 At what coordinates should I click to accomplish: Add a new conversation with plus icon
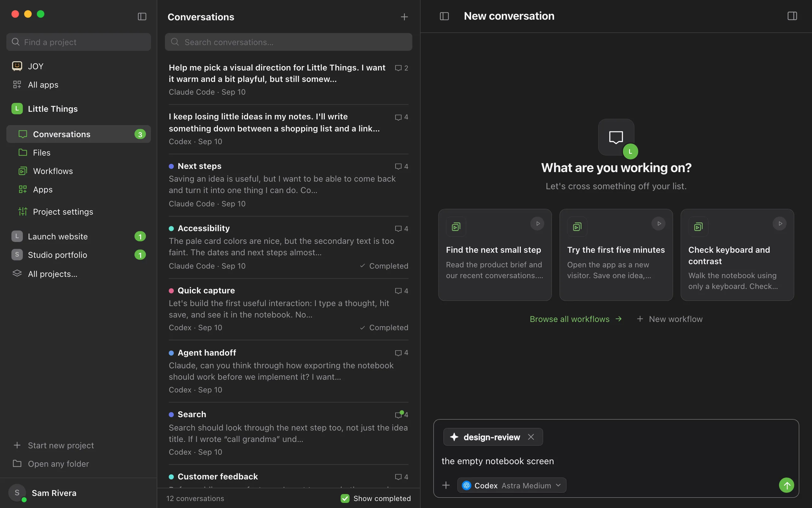(x=404, y=17)
